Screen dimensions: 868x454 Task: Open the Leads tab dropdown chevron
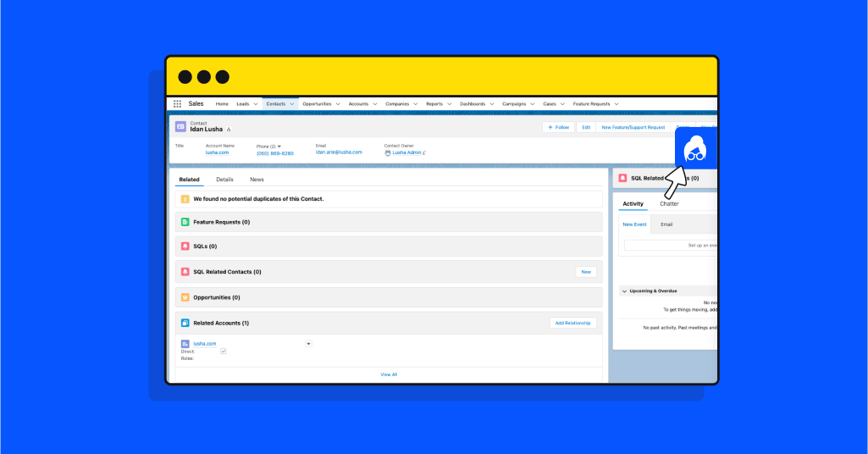(255, 104)
